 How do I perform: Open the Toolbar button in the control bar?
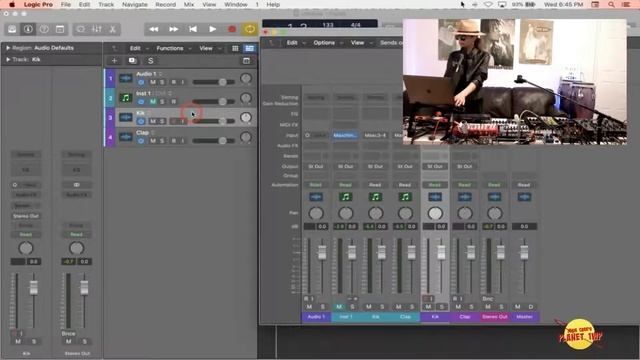tap(60, 29)
